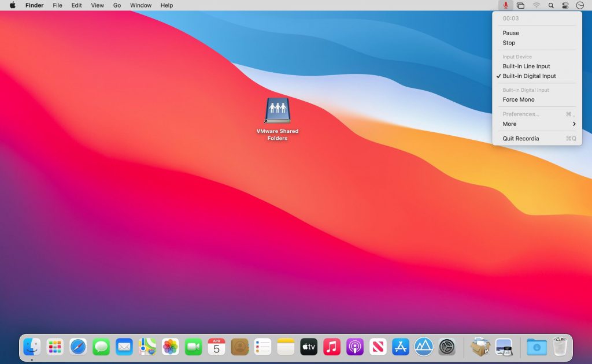Launch the App Store from Dock
Viewport: 592px width, 364px height.
tap(401, 347)
